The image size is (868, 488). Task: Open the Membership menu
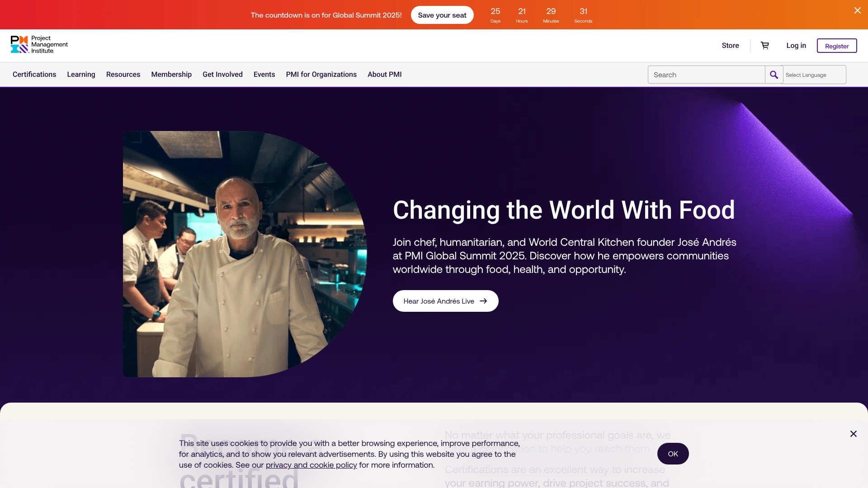coord(171,75)
